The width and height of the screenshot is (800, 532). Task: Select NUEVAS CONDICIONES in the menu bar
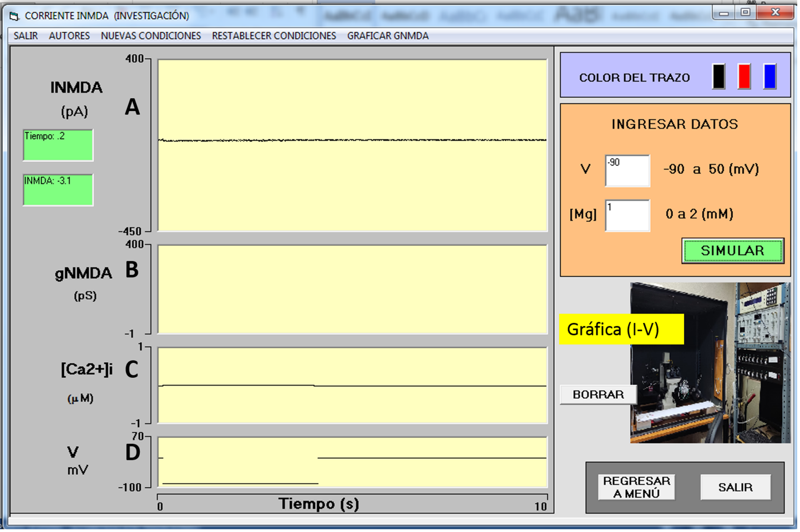[151, 36]
